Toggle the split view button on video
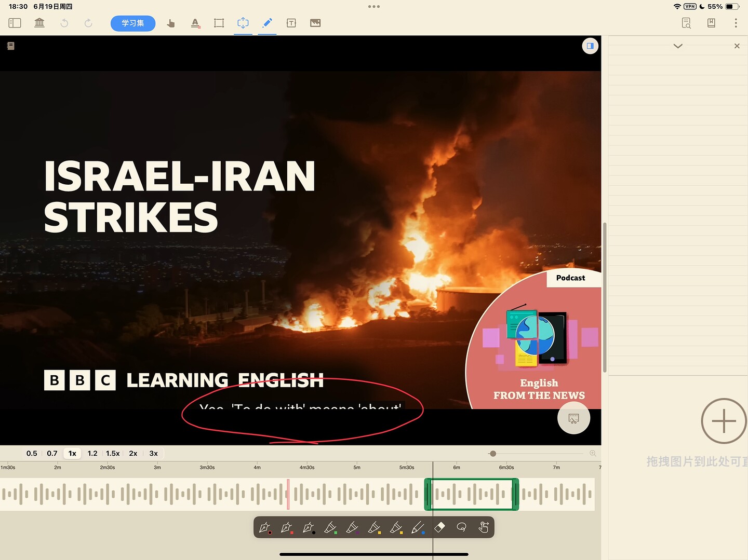748x560 pixels. (x=590, y=46)
